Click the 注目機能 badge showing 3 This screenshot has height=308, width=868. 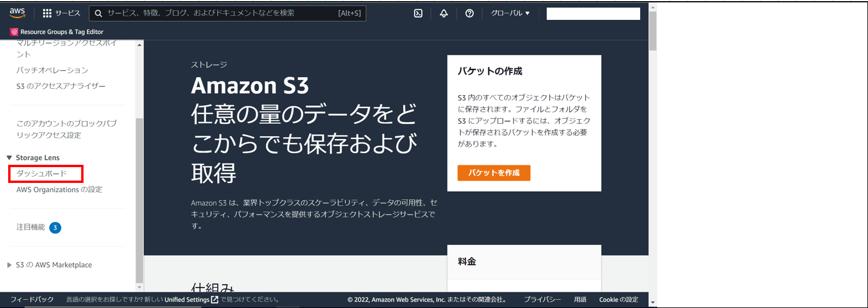pyautogui.click(x=55, y=227)
